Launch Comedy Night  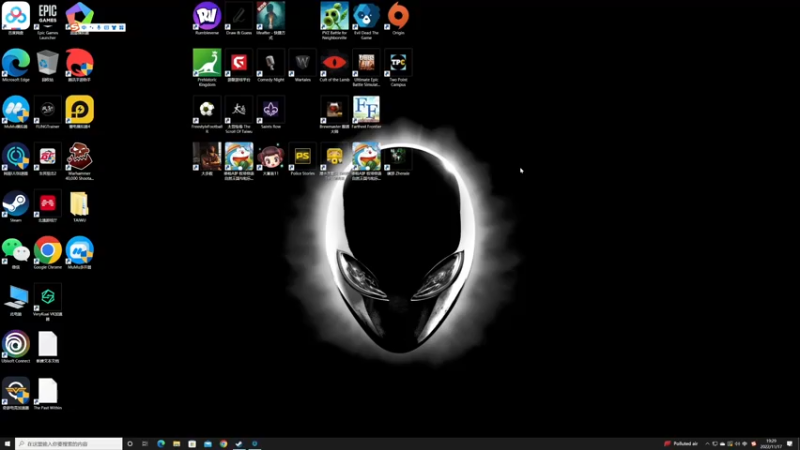(x=270, y=65)
